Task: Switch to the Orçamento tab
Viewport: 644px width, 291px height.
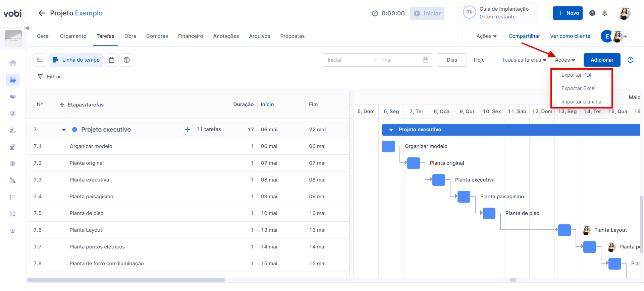Action: click(x=73, y=36)
